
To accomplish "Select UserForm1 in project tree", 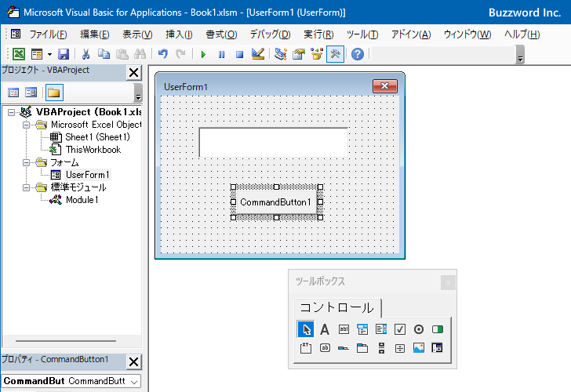I will pyautogui.click(x=87, y=175).
